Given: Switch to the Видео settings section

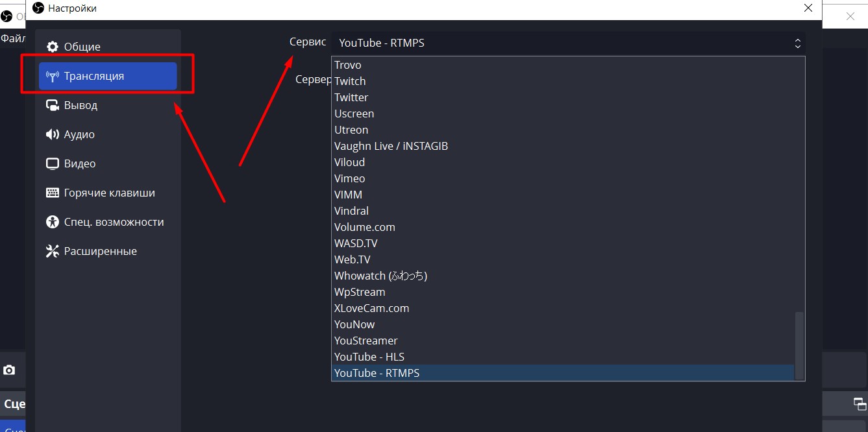Looking at the screenshot, I should (x=79, y=163).
